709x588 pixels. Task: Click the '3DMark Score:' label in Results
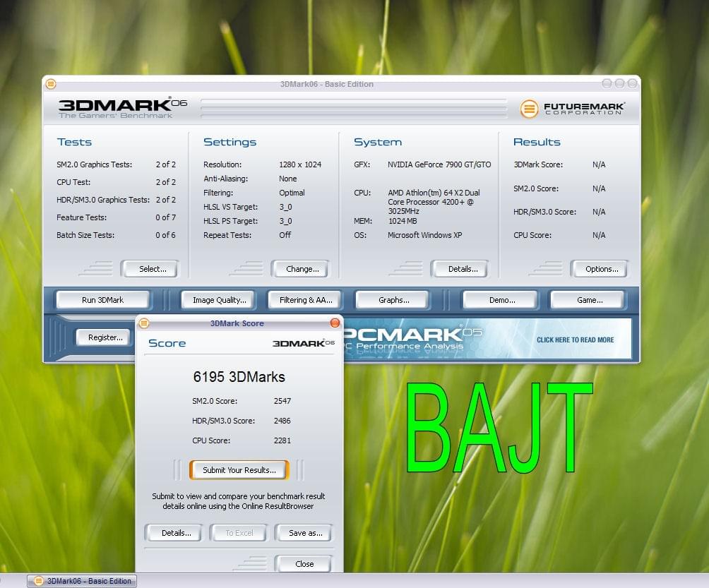(538, 164)
